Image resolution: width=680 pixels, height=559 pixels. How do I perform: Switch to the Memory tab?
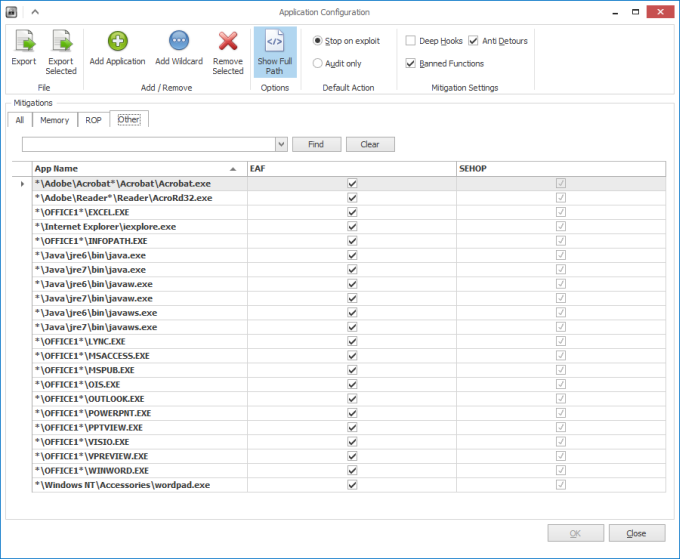[55, 120]
